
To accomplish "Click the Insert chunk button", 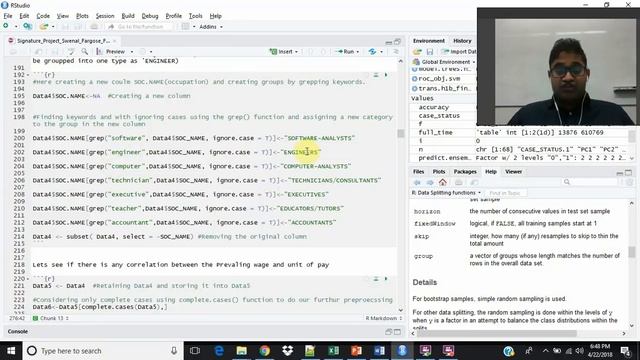I will [x=283, y=52].
